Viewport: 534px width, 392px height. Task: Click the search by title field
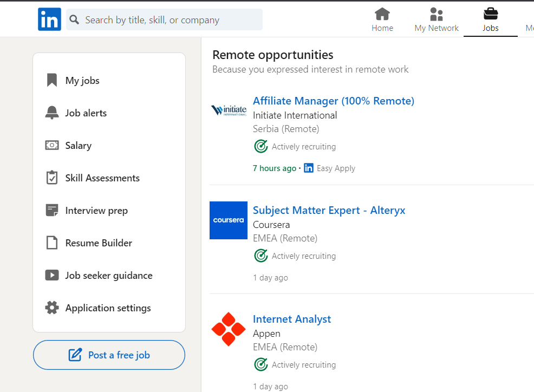pos(165,19)
